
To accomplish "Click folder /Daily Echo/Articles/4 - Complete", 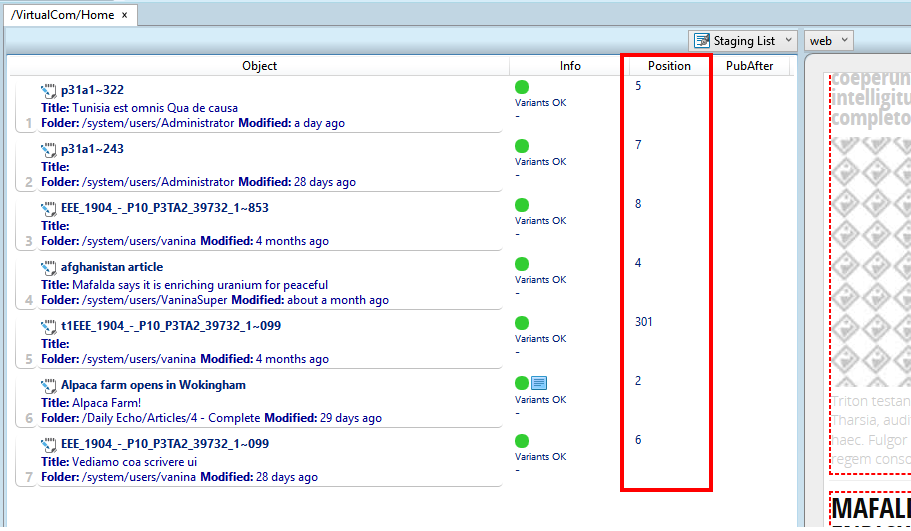I will pyautogui.click(x=171, y=418).
